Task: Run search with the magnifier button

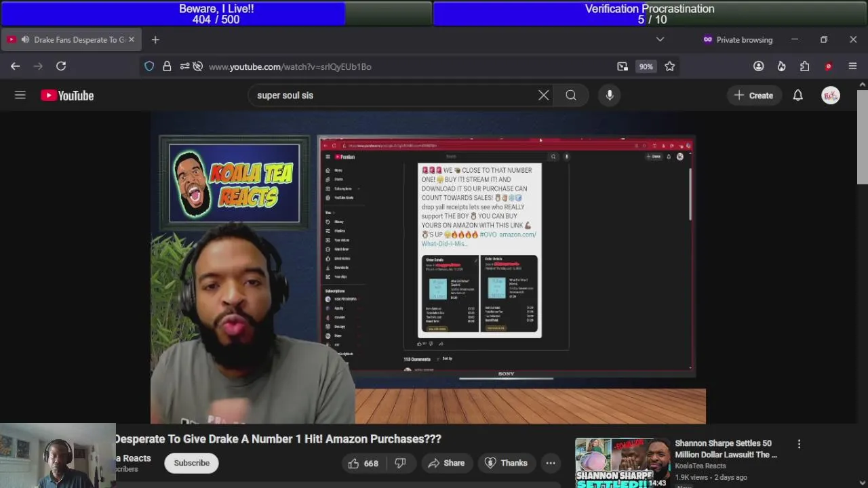Action: point(571,96)
